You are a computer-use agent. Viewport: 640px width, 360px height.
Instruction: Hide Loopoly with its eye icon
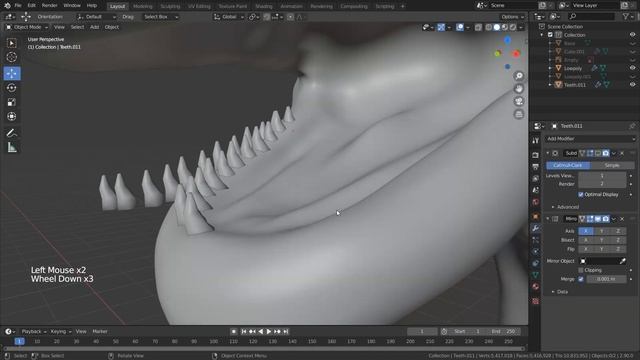[632, 68]
